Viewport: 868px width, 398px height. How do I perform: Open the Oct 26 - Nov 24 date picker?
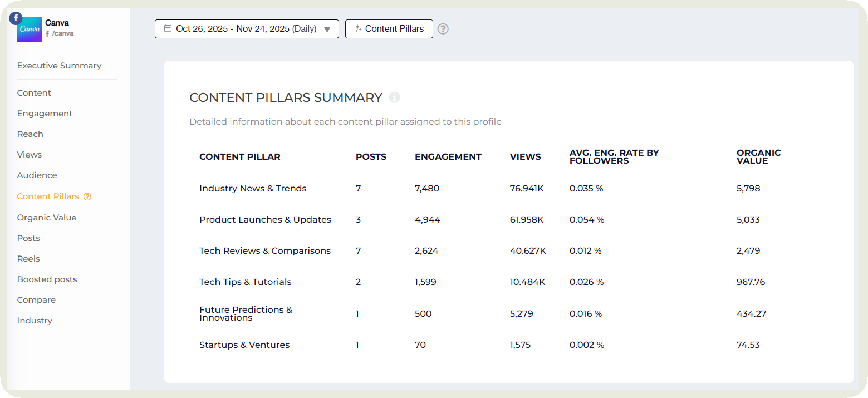(247, 28)
